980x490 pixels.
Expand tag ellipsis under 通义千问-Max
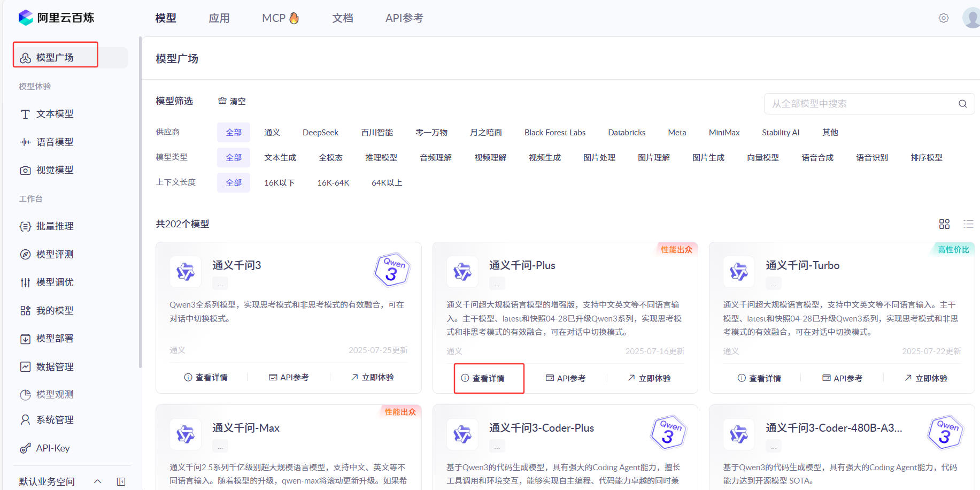(220, 446)
